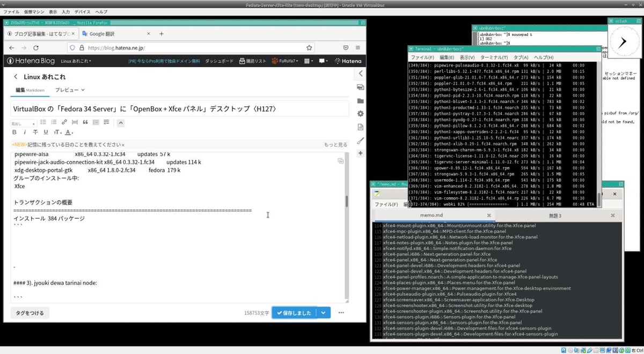Image resolution: width=644 pixels, height=354 pixels.
Task: Dismiss the NEW topic notice
Action: (x=123, y=145)
